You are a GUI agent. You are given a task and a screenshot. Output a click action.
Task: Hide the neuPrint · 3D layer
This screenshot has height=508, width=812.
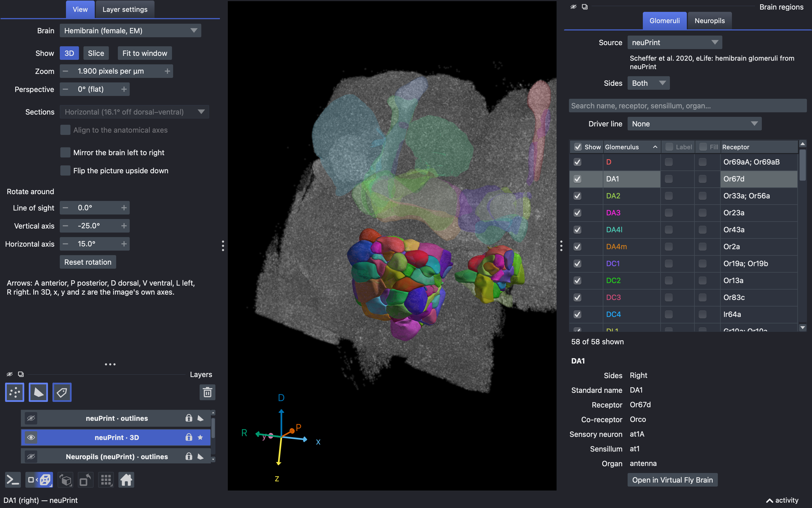pyautogui.click(x=31, y=437)
